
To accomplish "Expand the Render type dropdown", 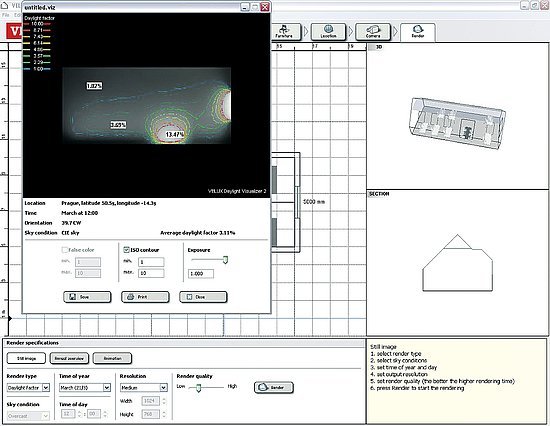I will click(x=28, y=388).
